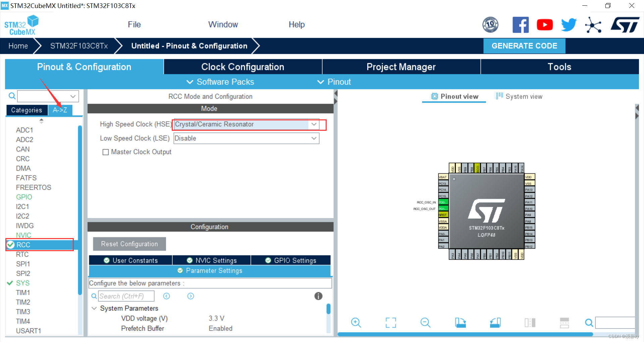Fit the chip to the view
The width and height of the screenshot is (644, 342).
point(391,323)
